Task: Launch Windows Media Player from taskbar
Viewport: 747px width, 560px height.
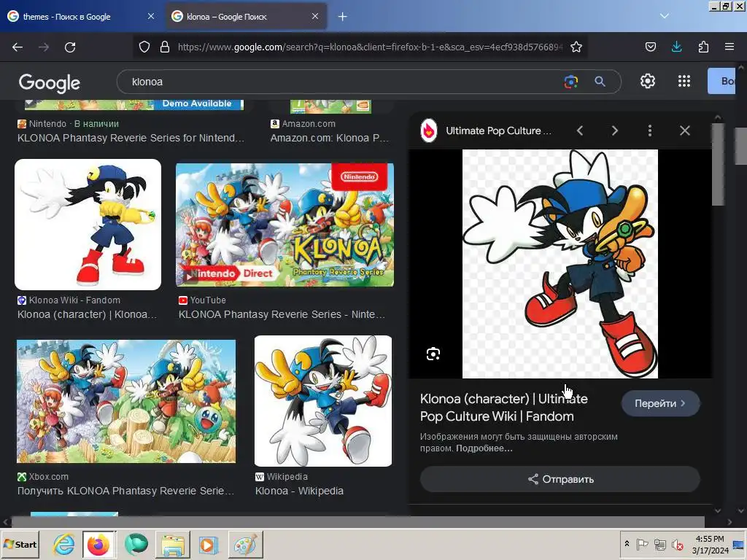Action: (208, 544)
